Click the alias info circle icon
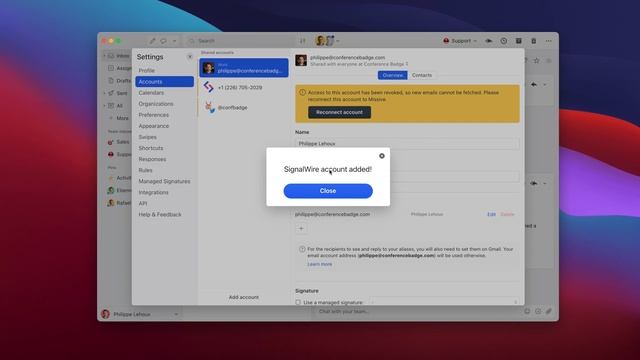Viewport: 640px width, 360px height. coord(302,249)
